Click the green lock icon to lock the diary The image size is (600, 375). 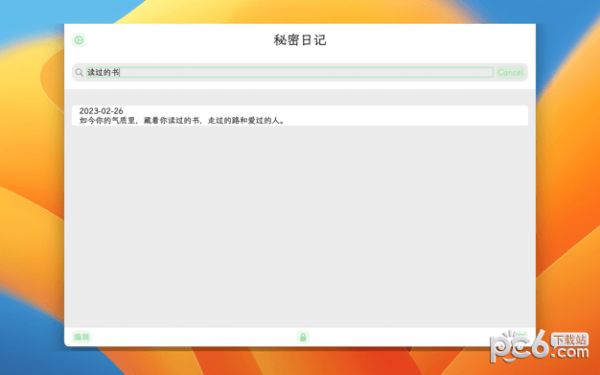coord(303,337)
